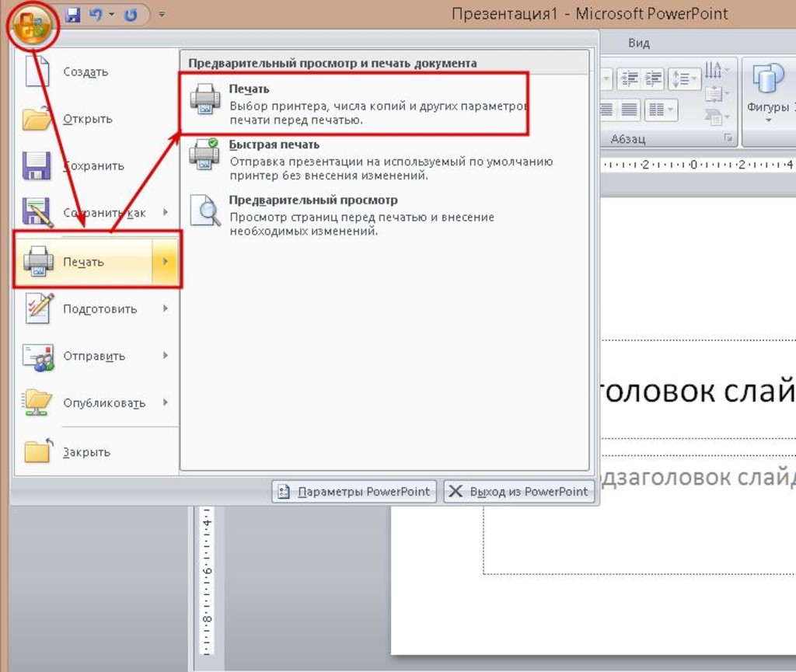Screen dimensions: 796x672
Task: Select Печать item in left menu
Action: click(84, 262)
